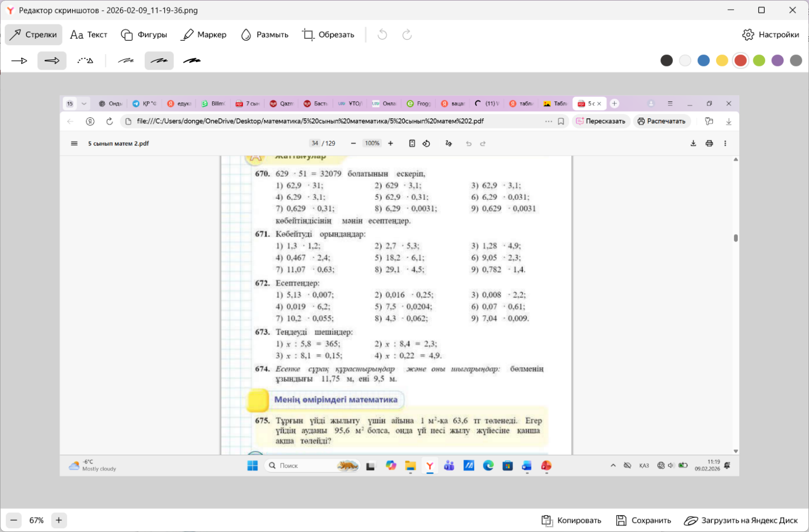Set the thickest line thickness
809x532 pixels.
click(192, 61)
